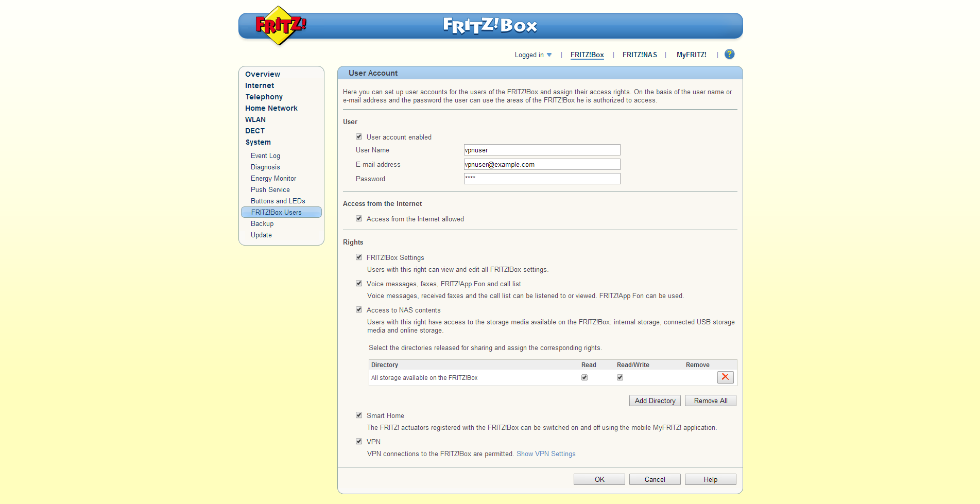Toggle Access from the Internet allowed checkbox
Screen dimensions: 980x504
(x=359, y=219)
